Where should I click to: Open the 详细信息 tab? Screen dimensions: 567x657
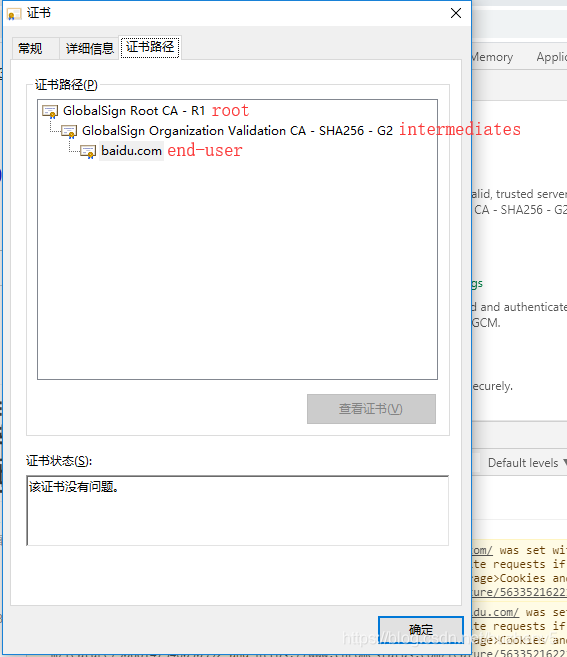click(90, 49)
